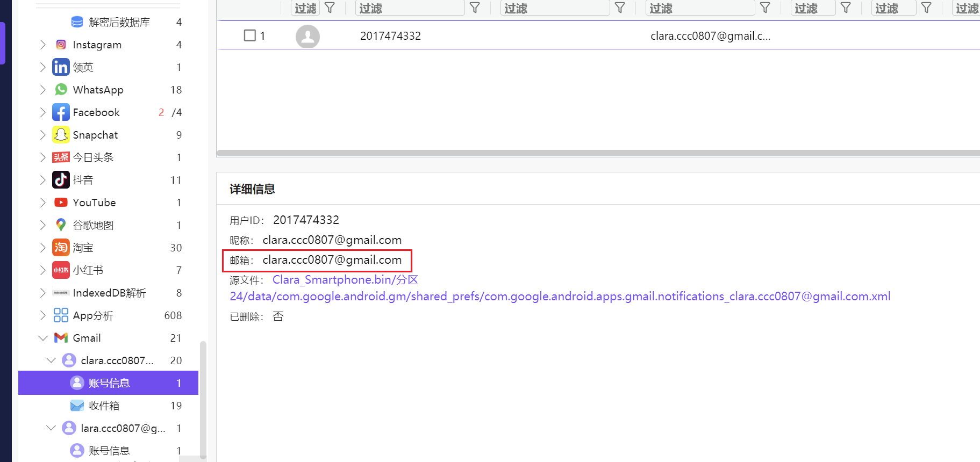Collapse the Gmail tree node

(43, 338)
